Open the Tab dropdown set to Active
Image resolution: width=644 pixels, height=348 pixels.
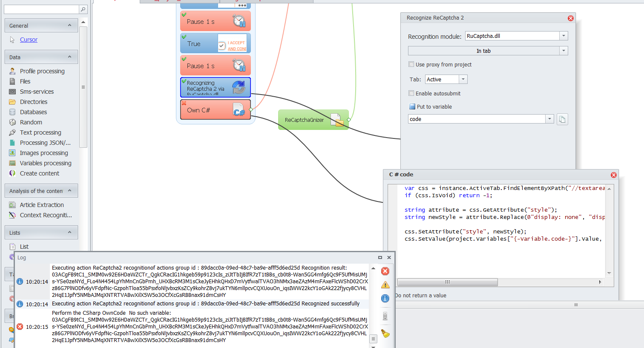click(x=463, y=80)
